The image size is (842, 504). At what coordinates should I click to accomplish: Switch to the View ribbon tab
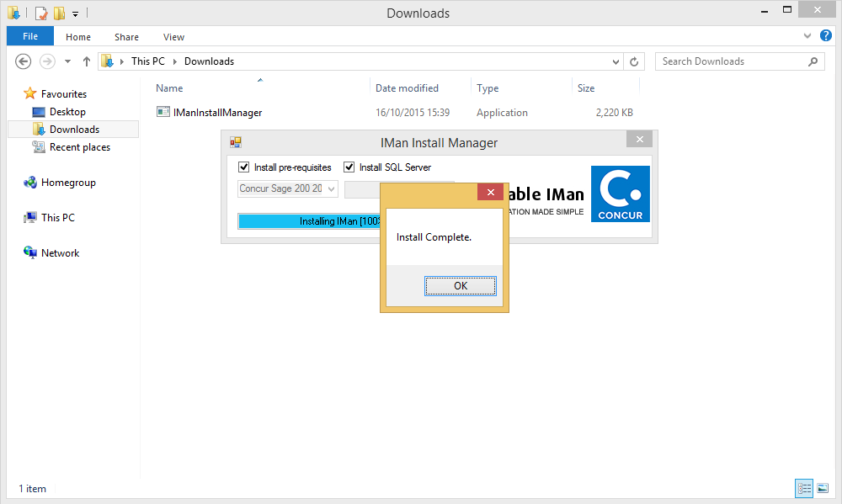[173, 37]
